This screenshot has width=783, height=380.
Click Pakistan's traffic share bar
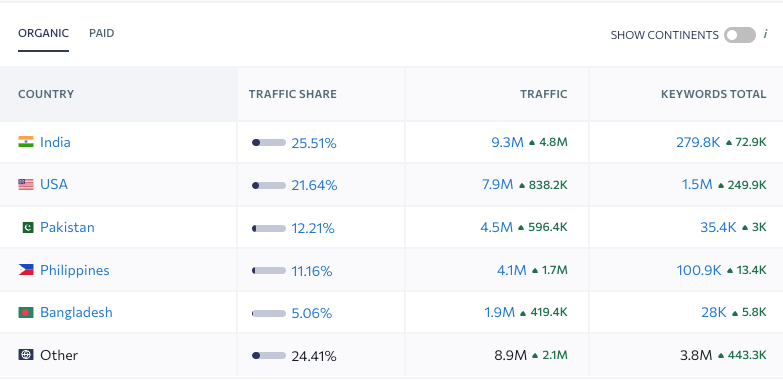point(269,229)
